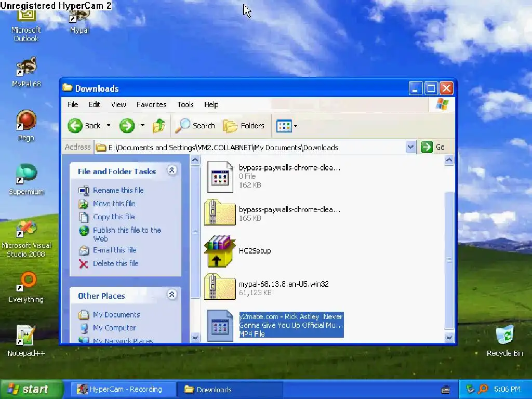Click the system clock showing 5:06 PM
This screenshot has height=399, width=532.
507,389
